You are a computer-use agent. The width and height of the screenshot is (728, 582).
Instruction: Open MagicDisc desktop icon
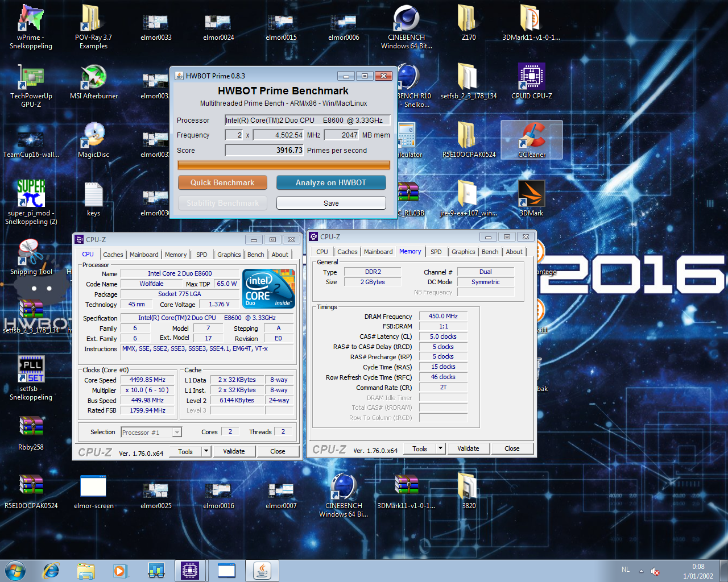click(94, 135)
